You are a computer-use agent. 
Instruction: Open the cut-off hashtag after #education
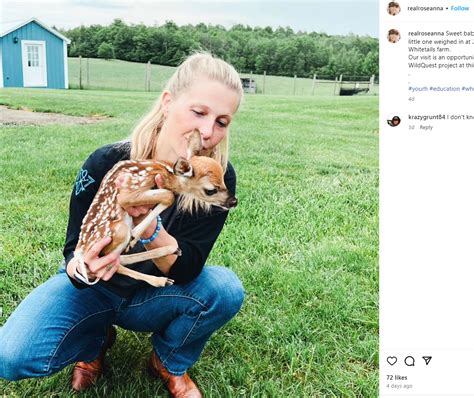pyautogui.click(x=468, y=89)
